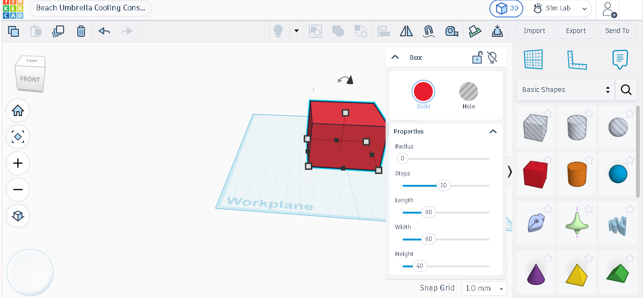Collapse the shapes panel with arrow
This screenshot has height=298, width=644.
pos(510,172)
